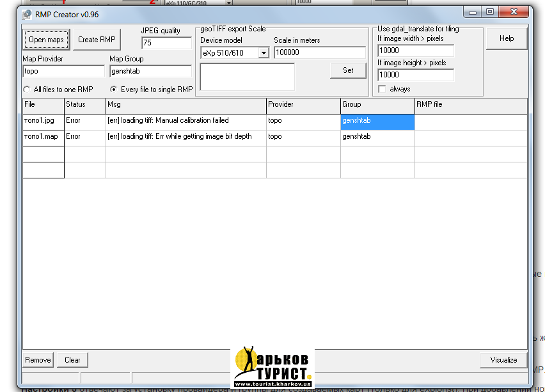Select the топо1.map file cell
Viewport: 545px width, 392px height.
tap(43, 136)
